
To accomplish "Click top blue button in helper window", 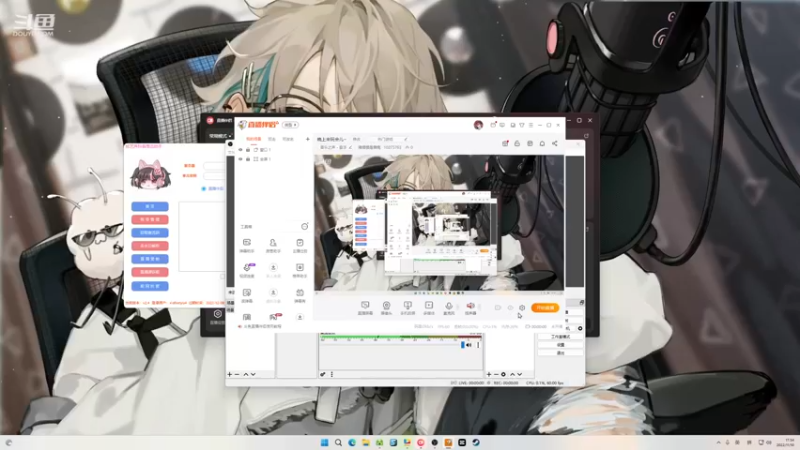I will [150, 206].
